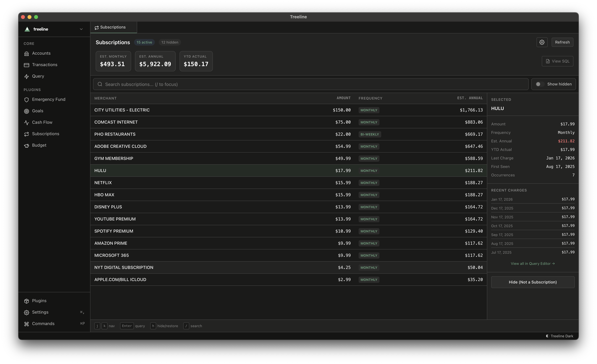Click the Refresh button
The image size is (597, 364).
(562, 42)
